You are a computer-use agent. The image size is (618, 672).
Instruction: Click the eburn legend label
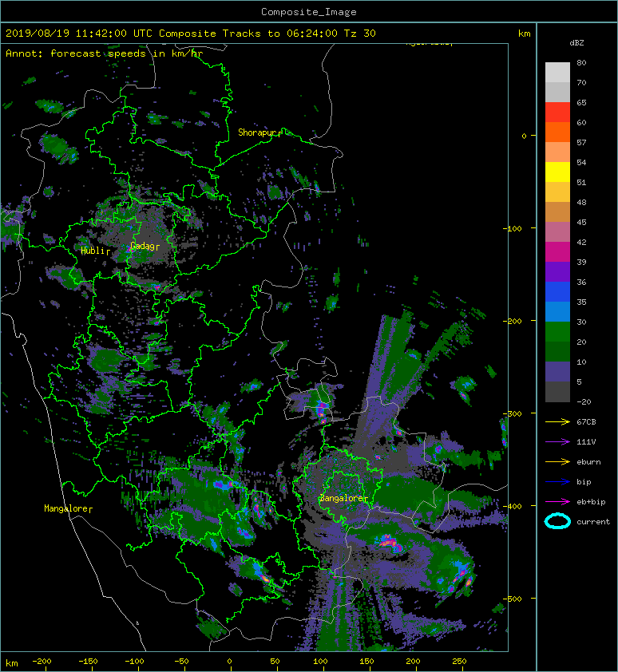[588, 462]
